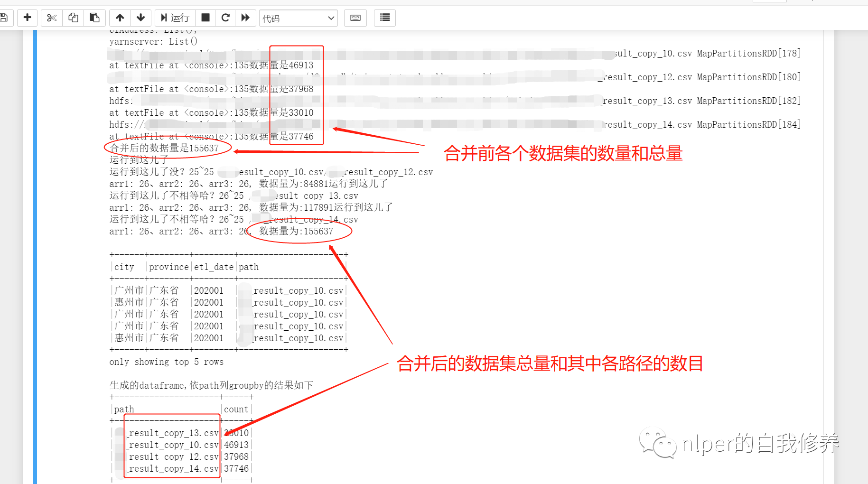The height and width of the screenshot is (484, 868).
Task: Click text 数据量为:84881
Action: click(x=294, y=184)
